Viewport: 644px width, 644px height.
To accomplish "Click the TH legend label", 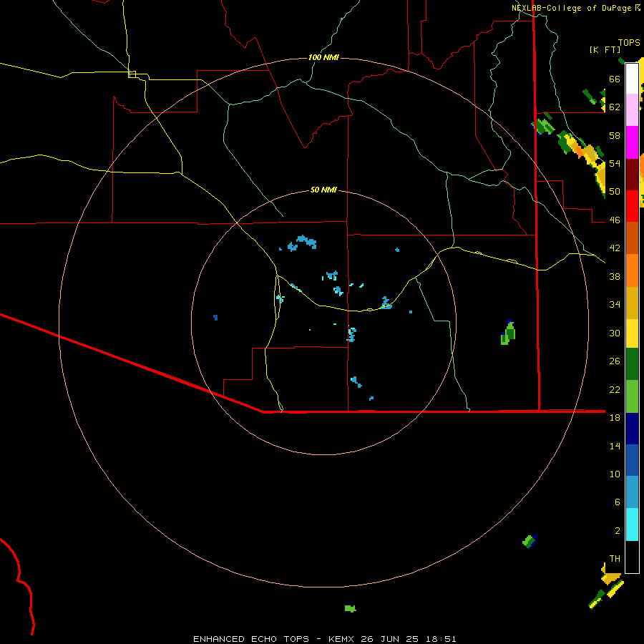I will pyautogui.click(x=615, y=559).
